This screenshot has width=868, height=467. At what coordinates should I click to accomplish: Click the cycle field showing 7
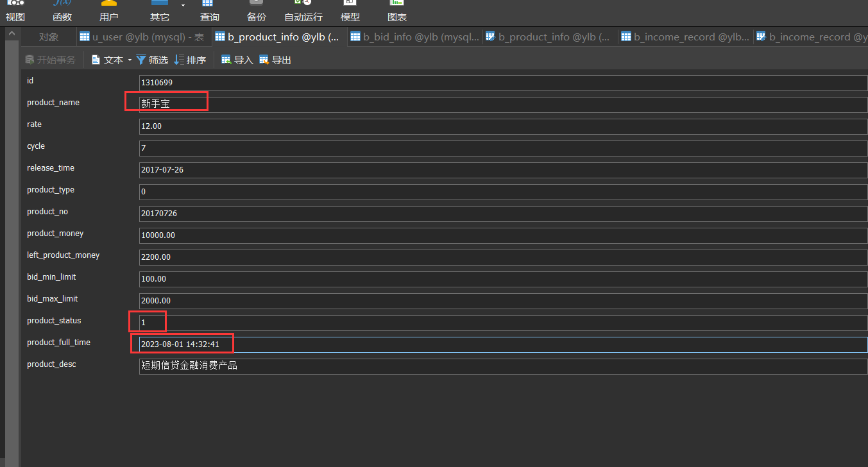503,148
